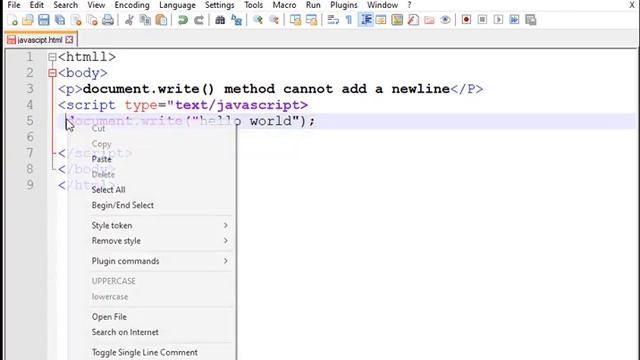Image resolution: width=640 pixels, height=360 pixels.
Task: Open the Plugins menu
Action: (344, 5)
